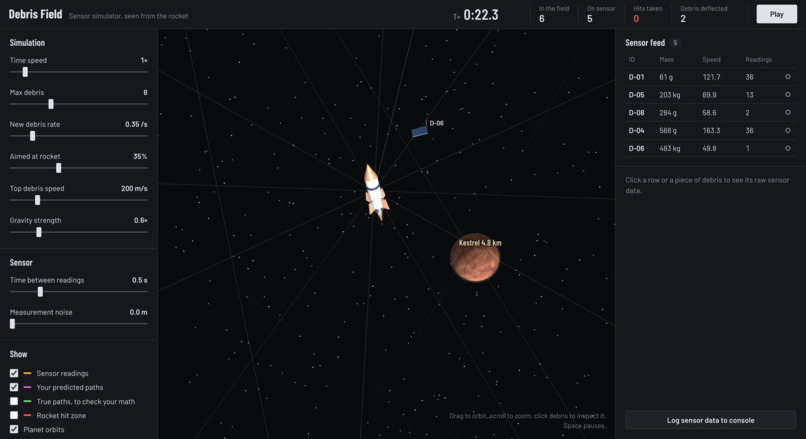
Task: Uncheck Your predicted paths checkbox
Action: 14,387
